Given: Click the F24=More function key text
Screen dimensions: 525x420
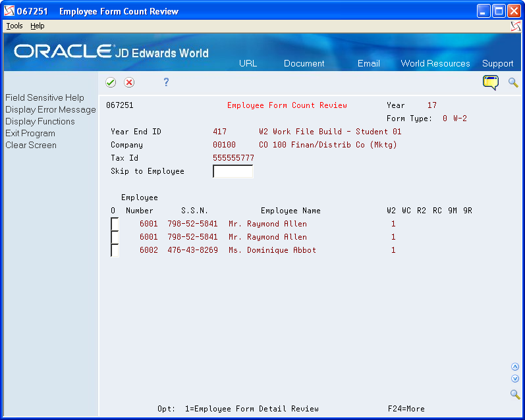Looking at the screenshot, I should coord(406,409).
